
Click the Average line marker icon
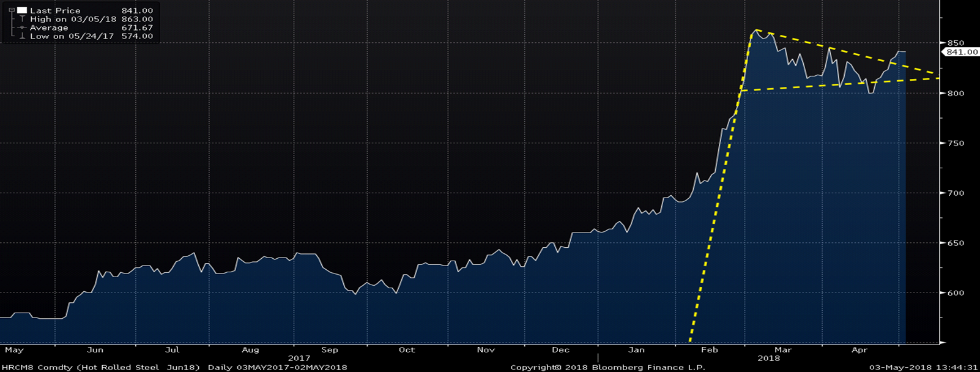(x=22, y=28)
